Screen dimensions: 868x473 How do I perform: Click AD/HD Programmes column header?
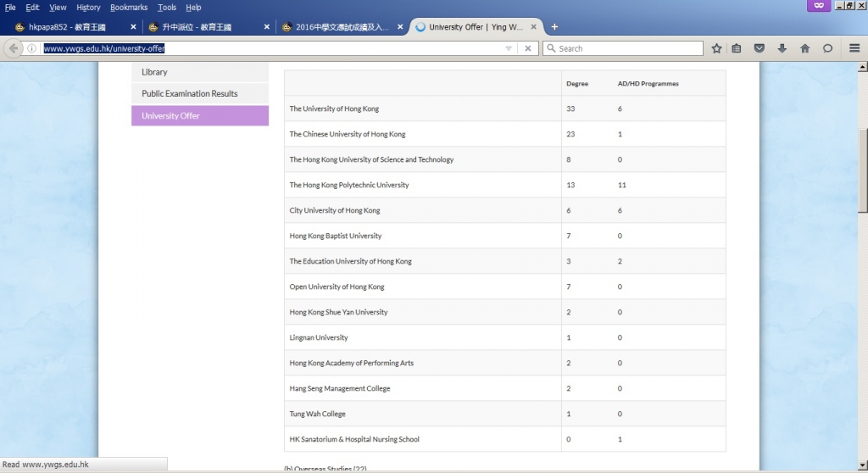pyautogui.click(x=648, y=84)
